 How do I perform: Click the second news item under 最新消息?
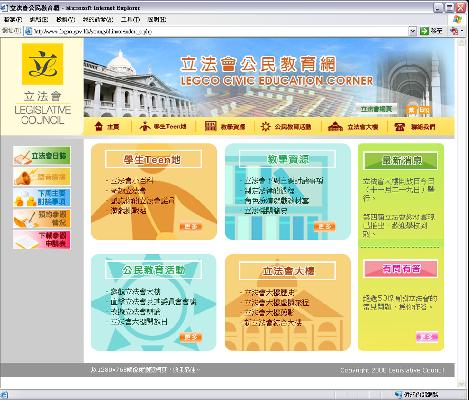[399, 225]
